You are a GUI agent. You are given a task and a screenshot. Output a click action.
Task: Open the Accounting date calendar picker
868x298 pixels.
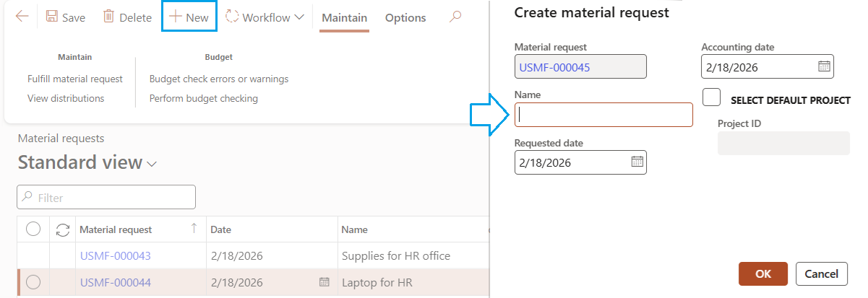coord(824,66)
